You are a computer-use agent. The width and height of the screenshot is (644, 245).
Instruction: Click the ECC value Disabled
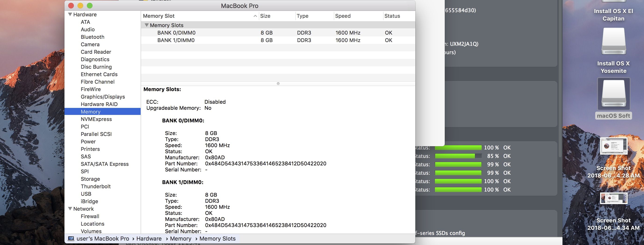point(215,102)
